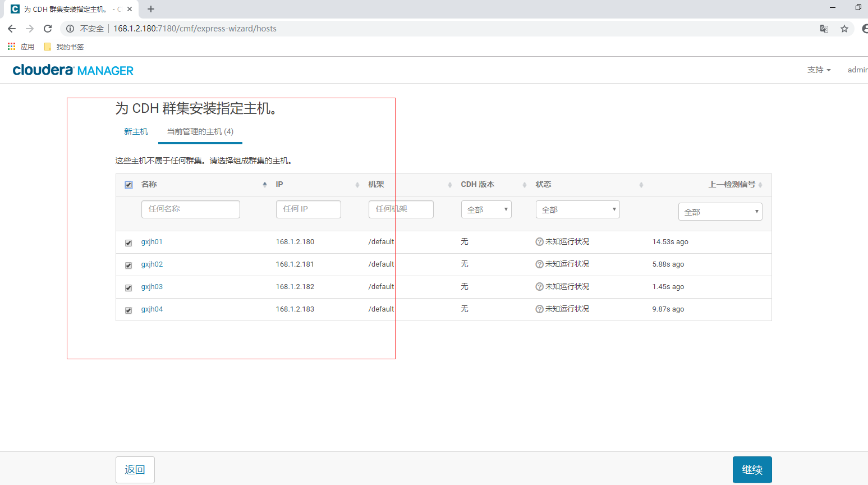Open 我的书签 bookmarks folder
The height and width of the screenshot is (485, 868).
64,47
